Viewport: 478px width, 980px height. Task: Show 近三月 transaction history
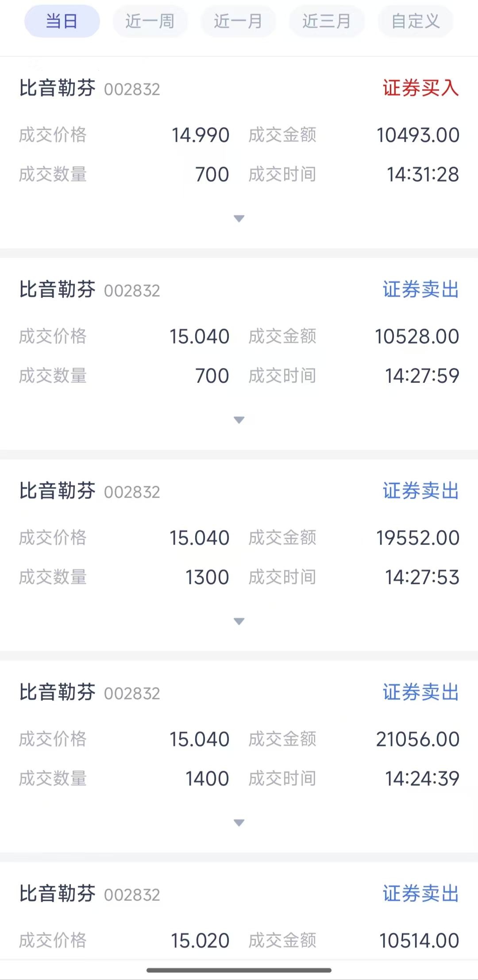(x=327, y=21)
